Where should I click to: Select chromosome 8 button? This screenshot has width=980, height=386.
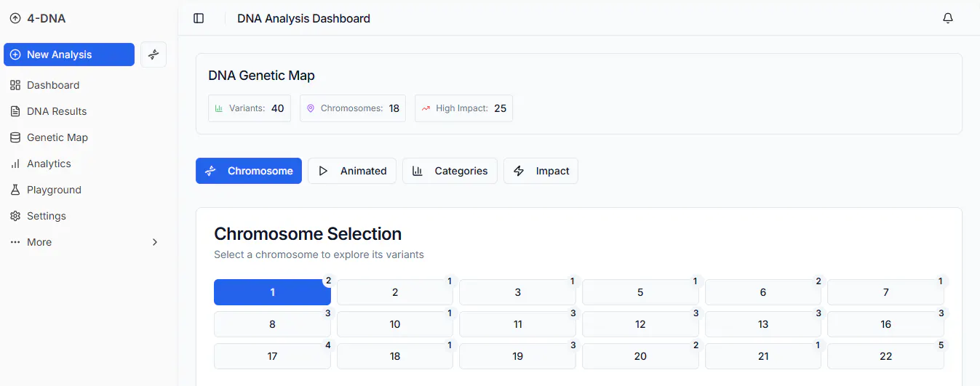[272, 324]
